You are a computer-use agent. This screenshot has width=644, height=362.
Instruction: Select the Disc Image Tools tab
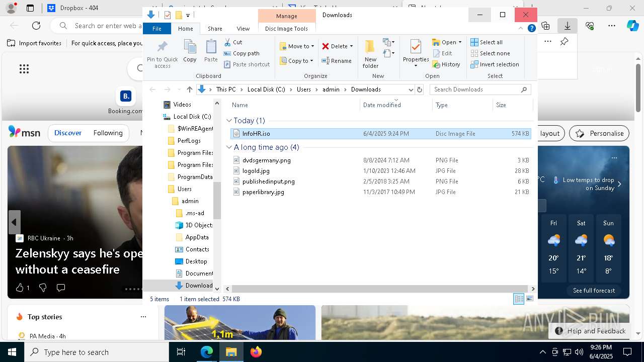coord(286,29)
